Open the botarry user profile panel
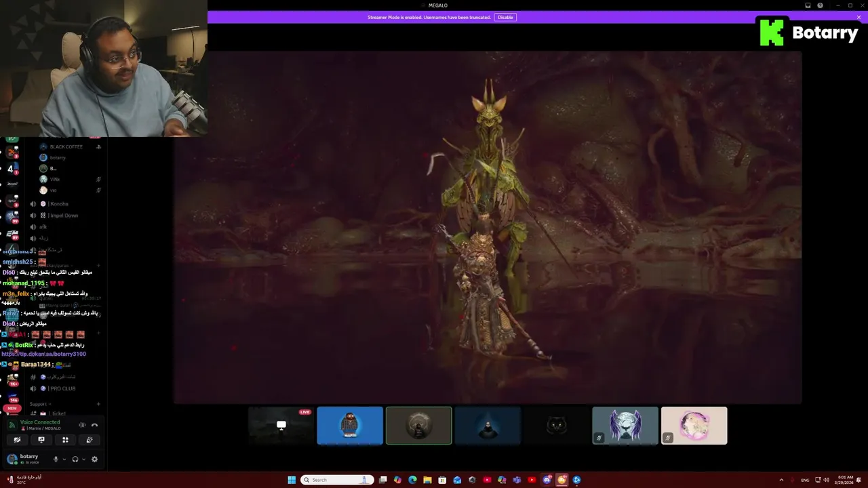The height and width of the screenshot is (488, 868). pyautogui.click(x=25, y=459)
